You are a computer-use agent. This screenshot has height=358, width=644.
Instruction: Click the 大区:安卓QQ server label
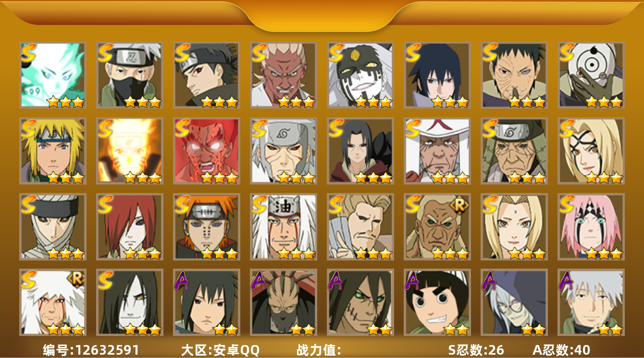[x=220, y=350]
